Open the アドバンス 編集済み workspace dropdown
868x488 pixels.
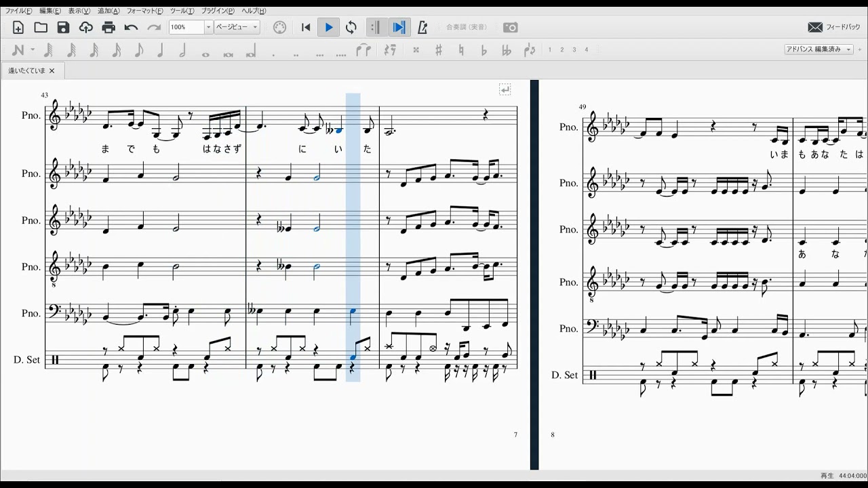(818, 49)
